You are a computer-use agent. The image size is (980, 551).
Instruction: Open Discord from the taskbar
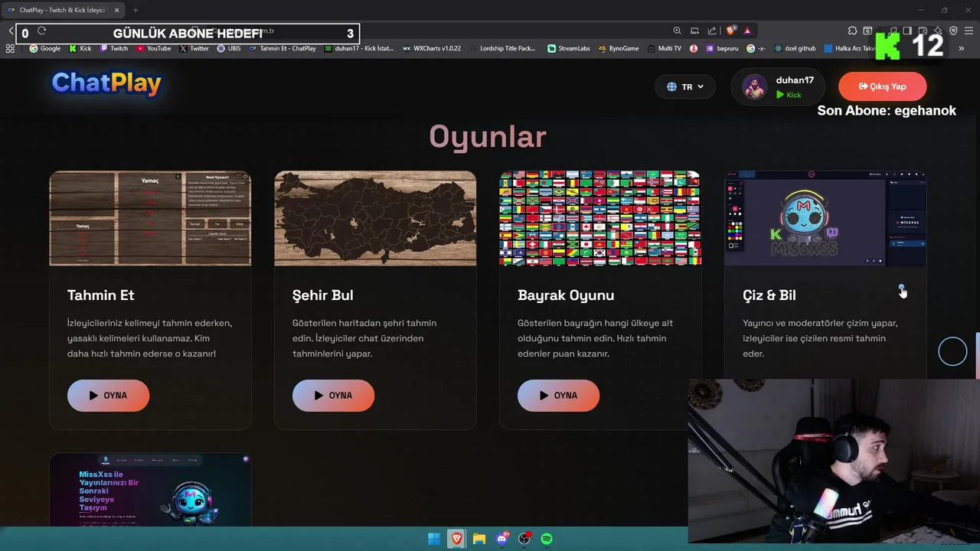click(x=501, y=539)
